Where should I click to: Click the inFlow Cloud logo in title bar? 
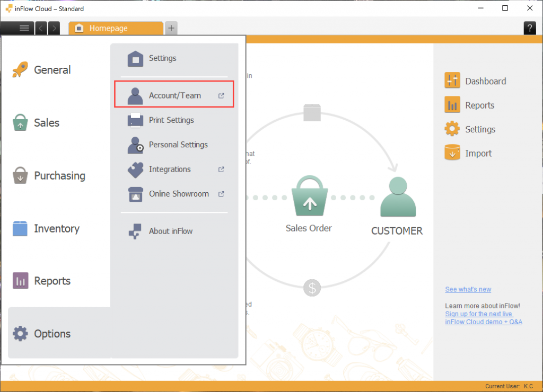tap(9, 8)
